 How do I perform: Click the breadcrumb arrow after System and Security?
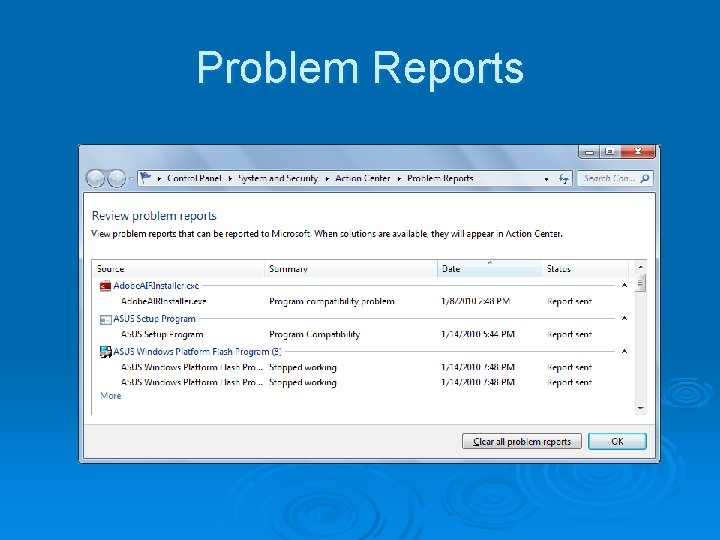pos(327,179)
